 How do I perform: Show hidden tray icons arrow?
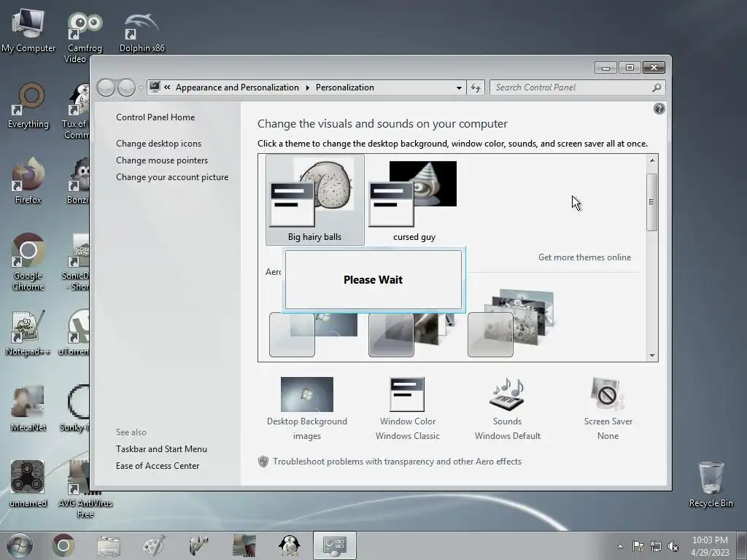(620, 546)
